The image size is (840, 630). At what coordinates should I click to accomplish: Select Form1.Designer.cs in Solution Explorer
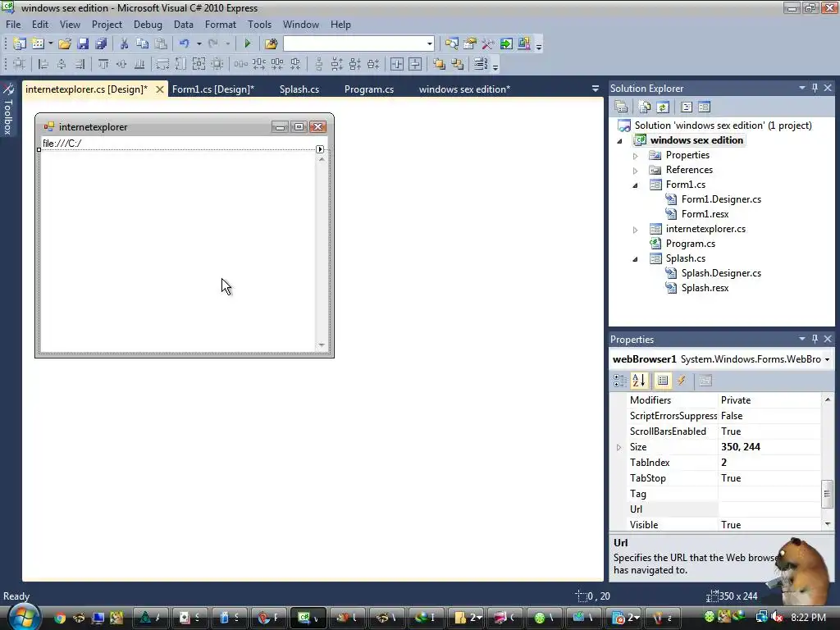click(721, 199)
